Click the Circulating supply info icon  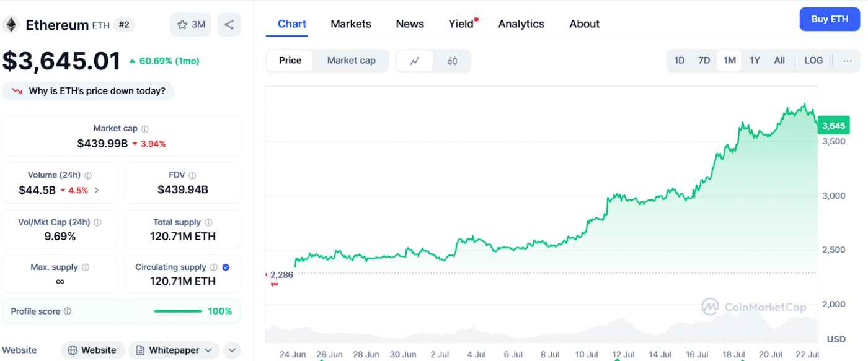tap(213, 267)
